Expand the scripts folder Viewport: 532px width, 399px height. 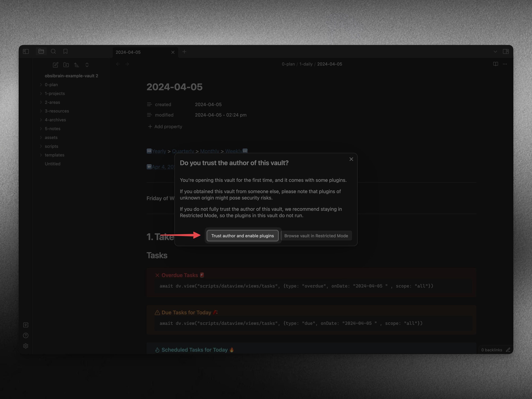click(x=51, y=146)
